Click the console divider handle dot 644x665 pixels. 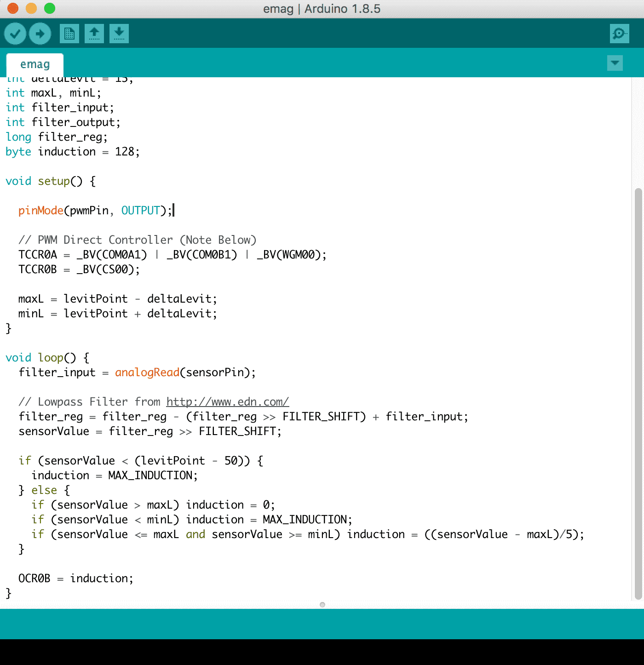pyautogui.click(x=322, y=605)
